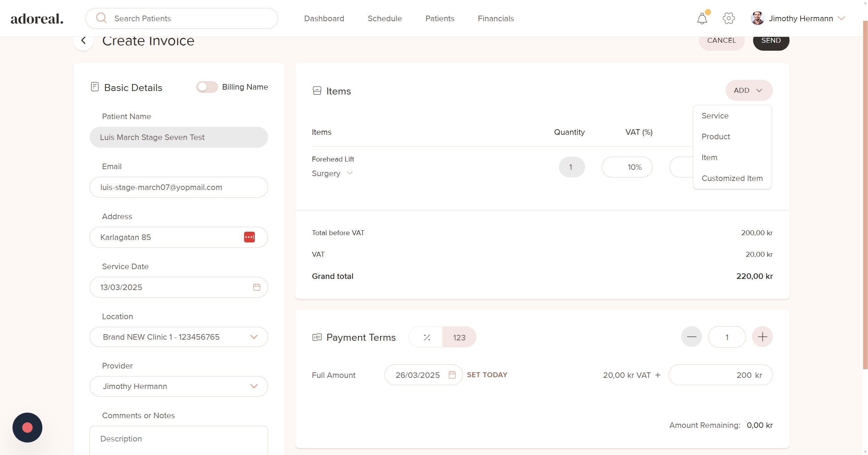Expand the Location dropdown

click(x=254, y=337)
